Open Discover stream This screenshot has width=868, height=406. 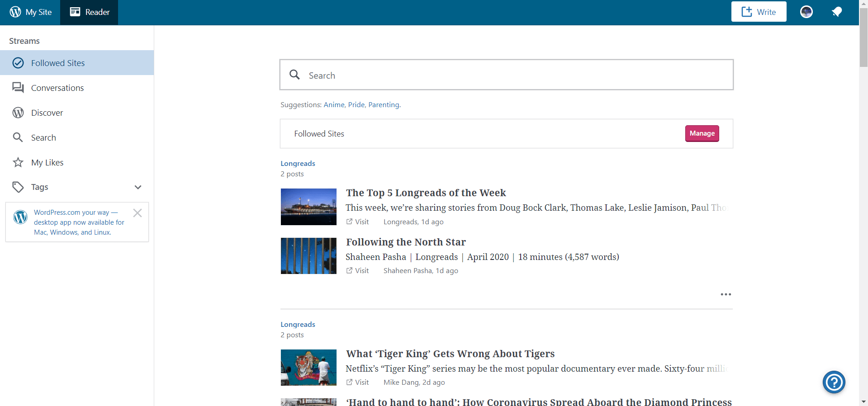tap(77, 113)
